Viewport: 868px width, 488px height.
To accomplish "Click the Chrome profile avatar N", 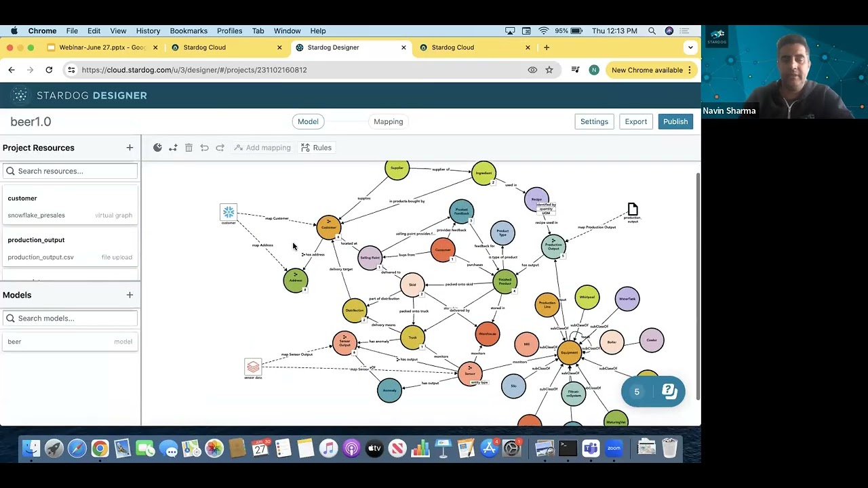I will point(594,70).
